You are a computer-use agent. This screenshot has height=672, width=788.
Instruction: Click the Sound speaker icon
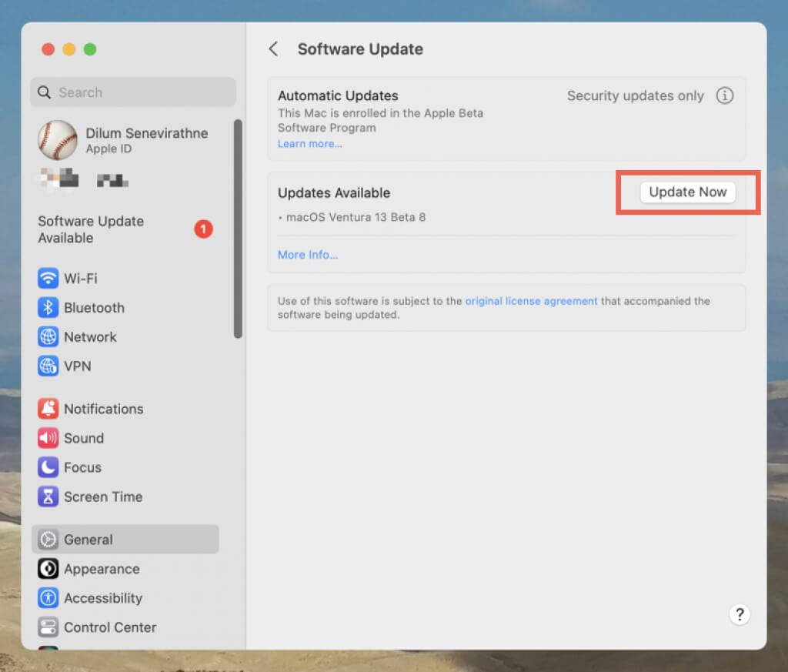click(48, 438)
